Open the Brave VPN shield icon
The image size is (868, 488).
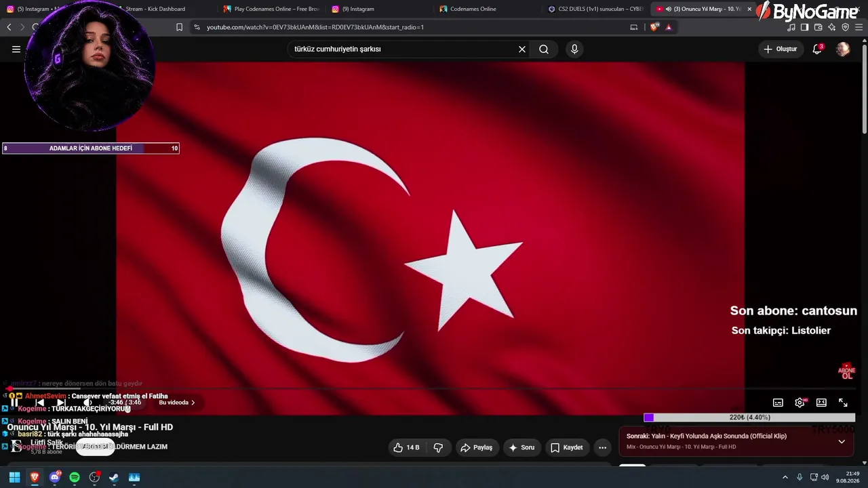click(845, 27)
